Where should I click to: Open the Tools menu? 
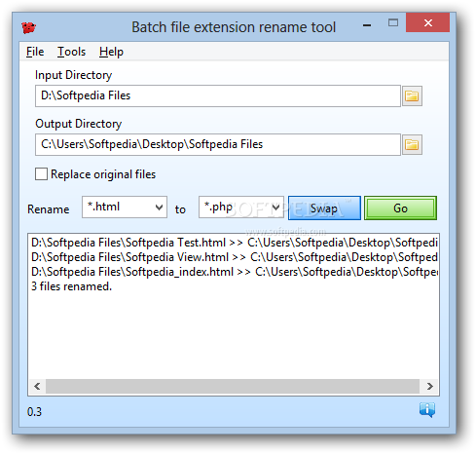tap(71, 52)
